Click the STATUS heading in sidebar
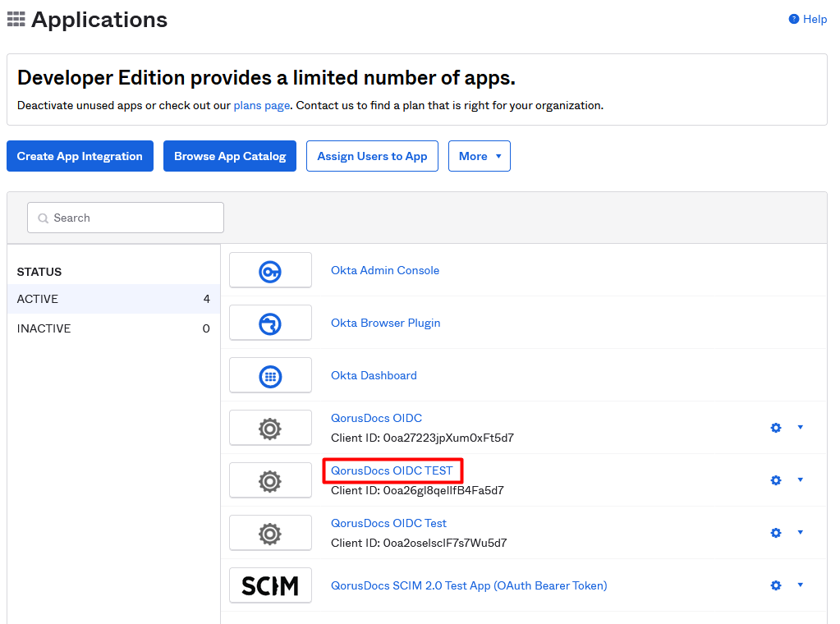The width and height of the screenshot is (840, 624). tap(39, 272)
